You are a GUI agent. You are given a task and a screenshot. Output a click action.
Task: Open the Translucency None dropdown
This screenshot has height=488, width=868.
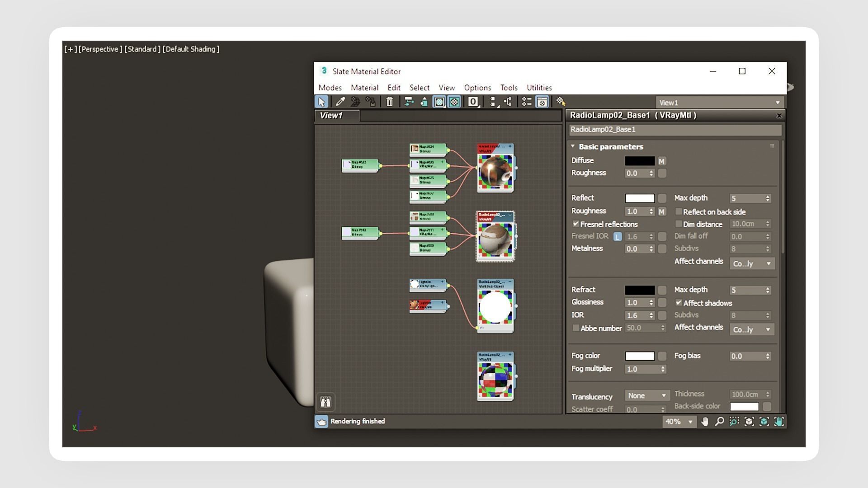point(646,396)
